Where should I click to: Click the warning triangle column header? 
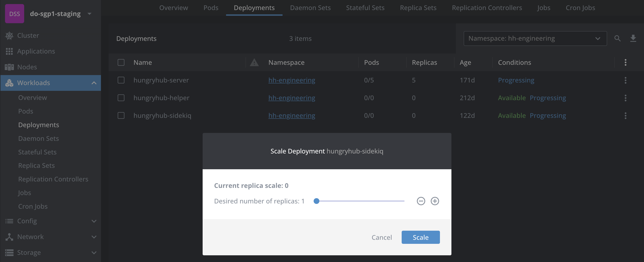[x=254, y=62]
